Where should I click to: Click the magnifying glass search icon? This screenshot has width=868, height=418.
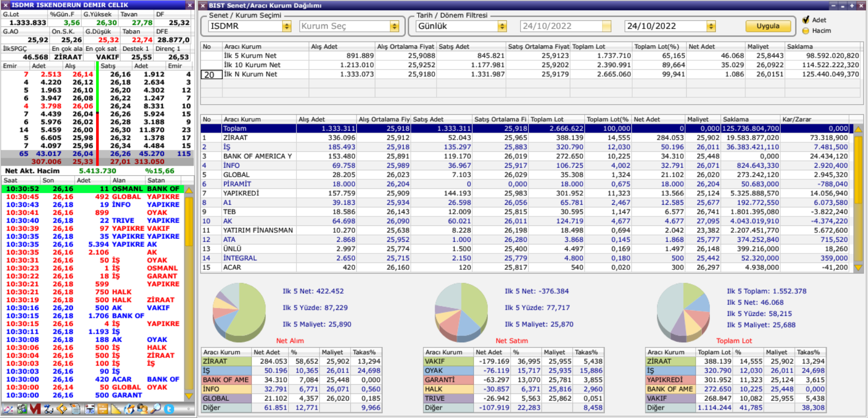click(156, 409)
